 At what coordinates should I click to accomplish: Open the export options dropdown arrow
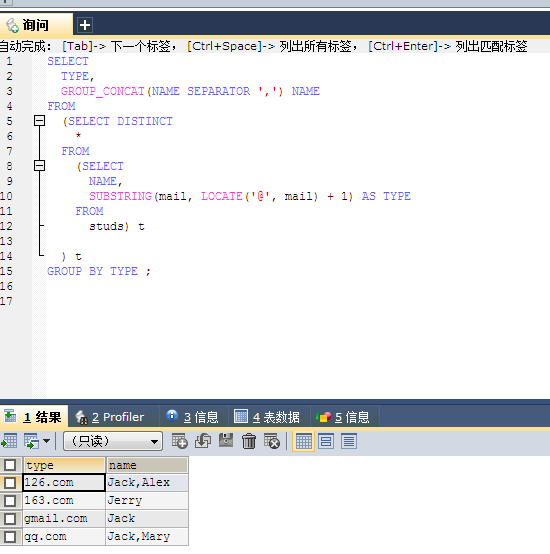tap(46, 441)
